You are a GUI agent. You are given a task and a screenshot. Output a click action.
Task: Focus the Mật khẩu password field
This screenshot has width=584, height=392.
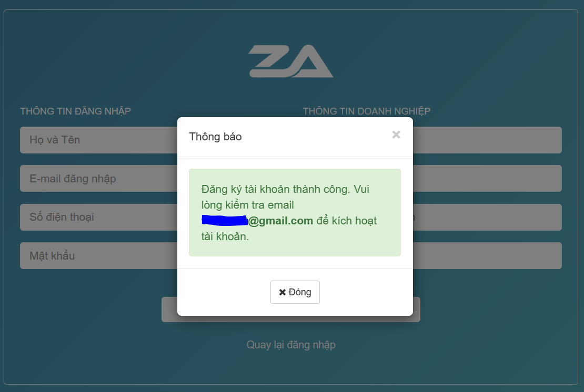coord(98,256)
